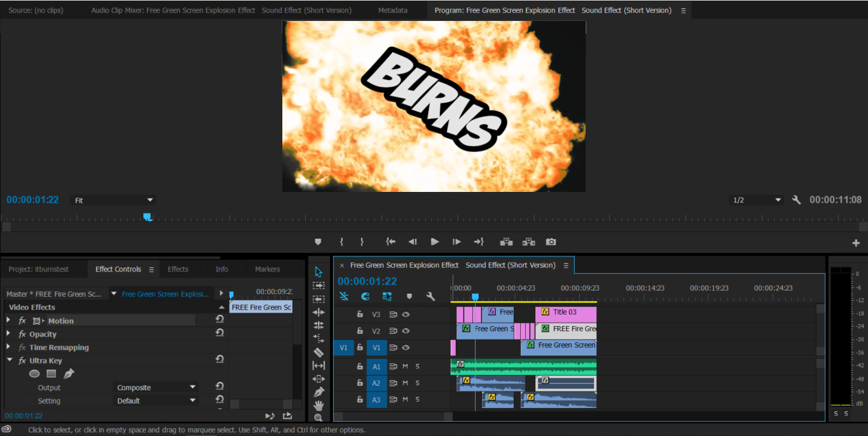The width and height of the screenshot is (868, 436).
Task: Switch to the Effects tab
Action: pos(178,269)
